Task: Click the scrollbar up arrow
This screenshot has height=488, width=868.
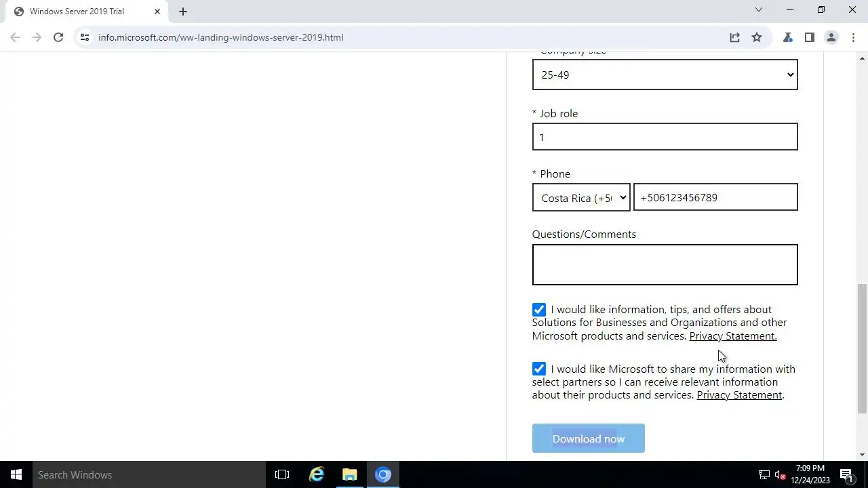Action: (x=862, y=58)
